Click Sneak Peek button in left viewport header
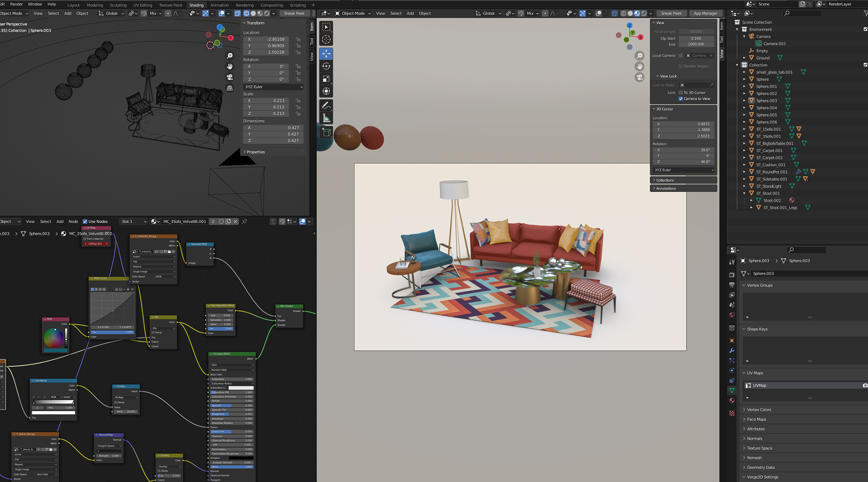 [294, 13]
